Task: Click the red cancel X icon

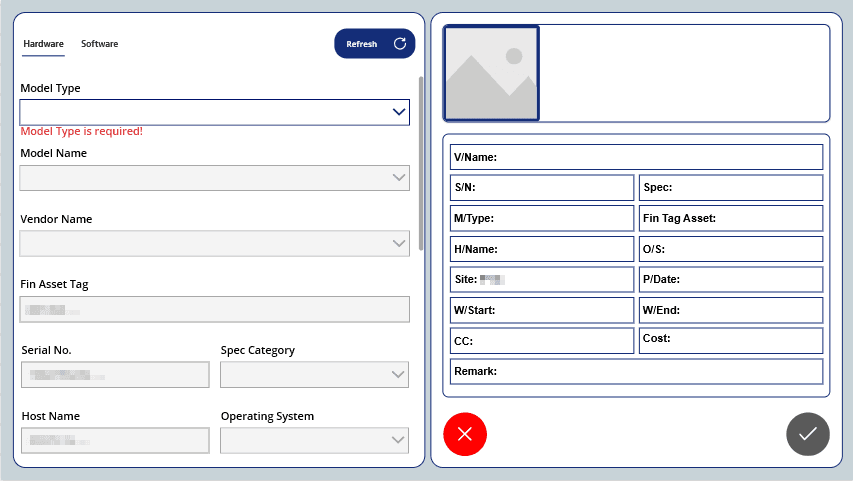Action: click(464, 434)
